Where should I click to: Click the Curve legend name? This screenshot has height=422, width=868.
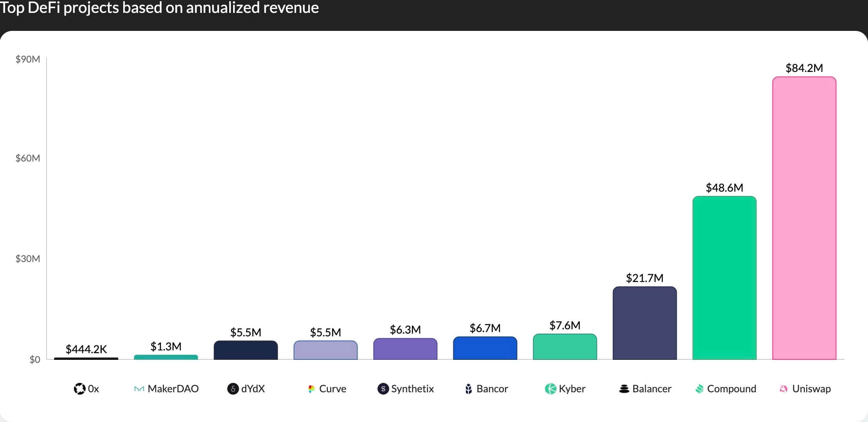click(x=332, y=389)
